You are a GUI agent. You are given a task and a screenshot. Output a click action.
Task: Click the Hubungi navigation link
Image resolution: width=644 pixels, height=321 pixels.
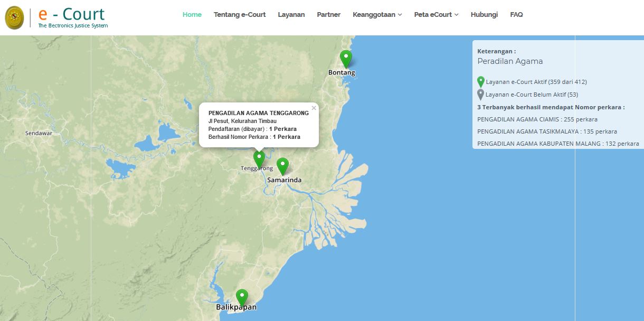[x=484, y=15]
